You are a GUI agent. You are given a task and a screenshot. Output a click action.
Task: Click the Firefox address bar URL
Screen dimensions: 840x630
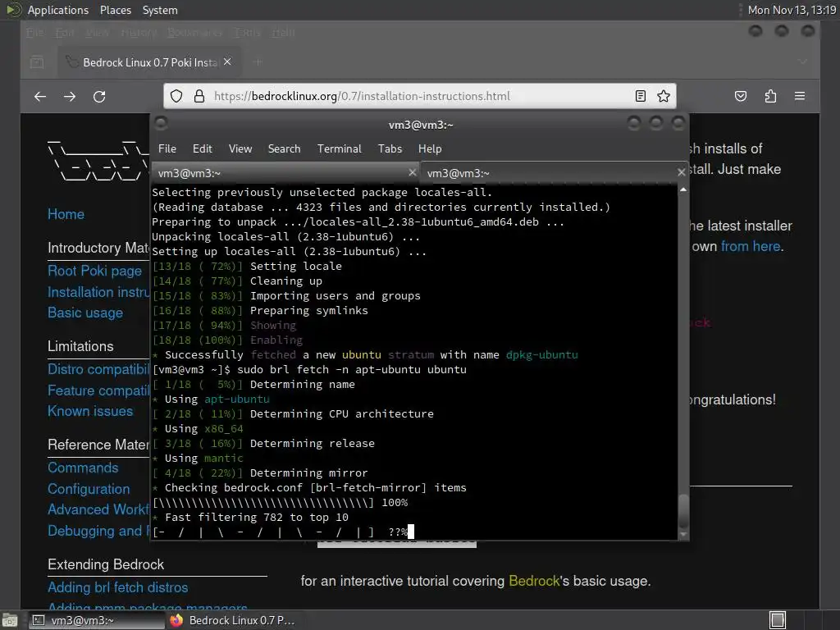click(x=362, y=96)
